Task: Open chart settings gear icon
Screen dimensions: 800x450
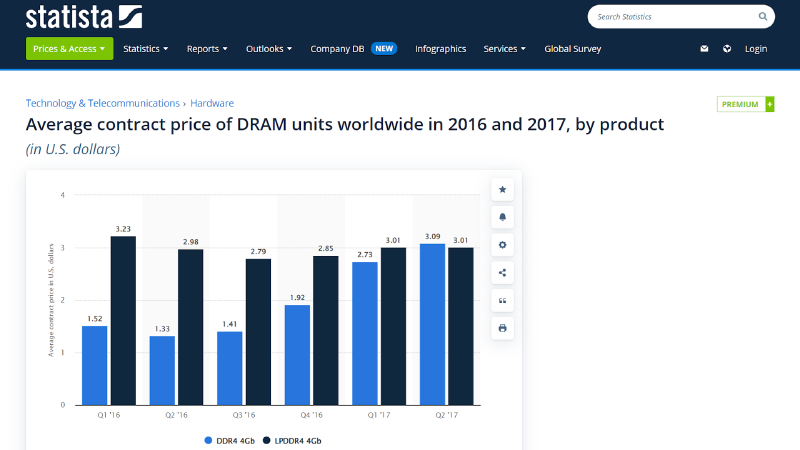Action: [502, 245]
